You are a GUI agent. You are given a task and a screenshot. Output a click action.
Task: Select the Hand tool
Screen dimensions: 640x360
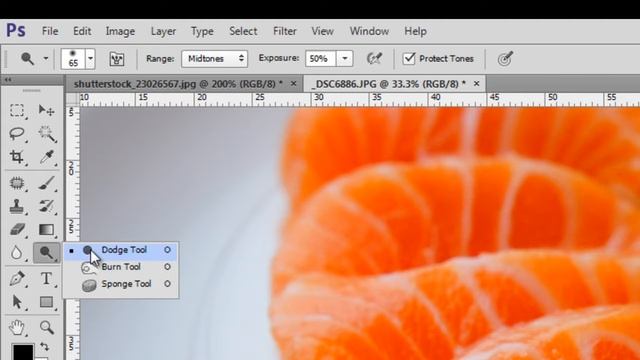tap(17, 327)
